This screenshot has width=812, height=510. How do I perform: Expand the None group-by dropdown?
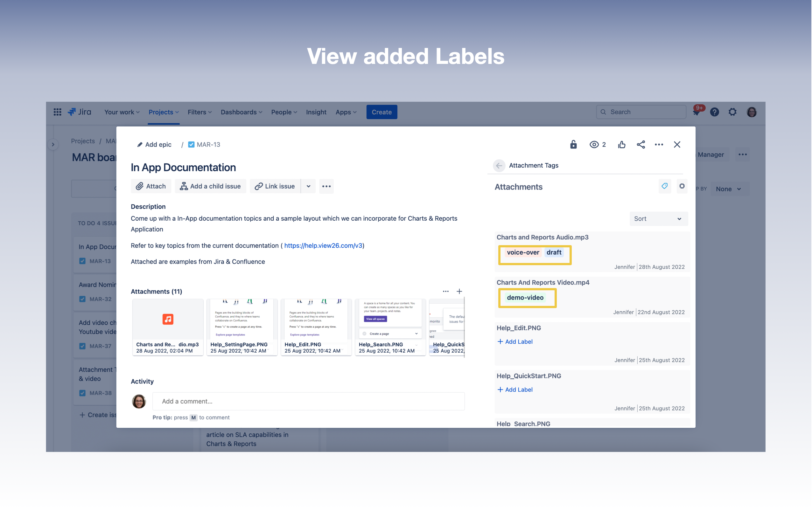click(x=728, y=189)
